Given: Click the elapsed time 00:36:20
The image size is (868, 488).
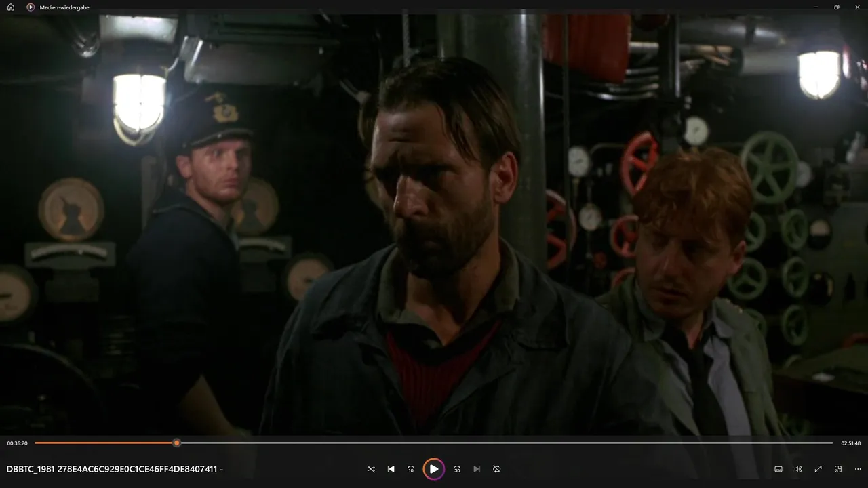Looking at the screenshot, I should [x=17, y=443].
